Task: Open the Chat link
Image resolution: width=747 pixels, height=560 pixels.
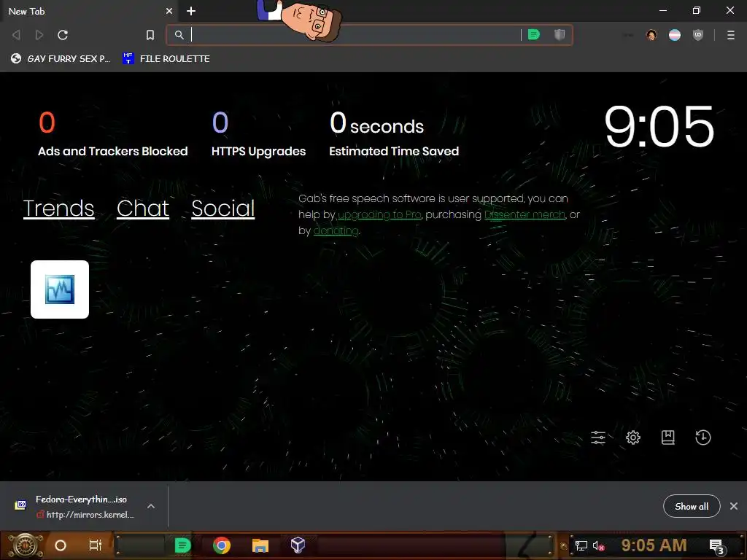Action: coord(143,208)
